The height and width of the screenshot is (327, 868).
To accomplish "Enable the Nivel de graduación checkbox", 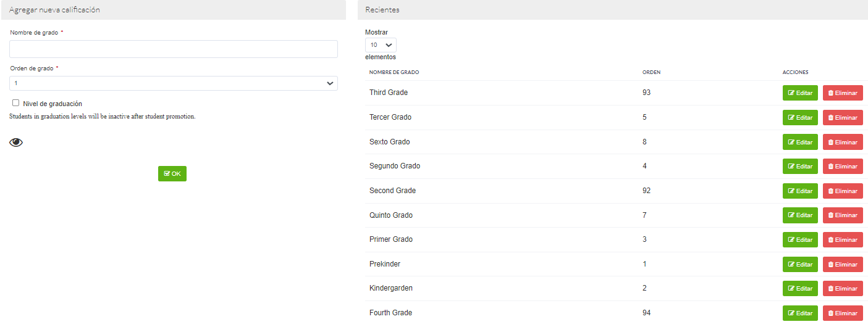I will tap(16, 103).
